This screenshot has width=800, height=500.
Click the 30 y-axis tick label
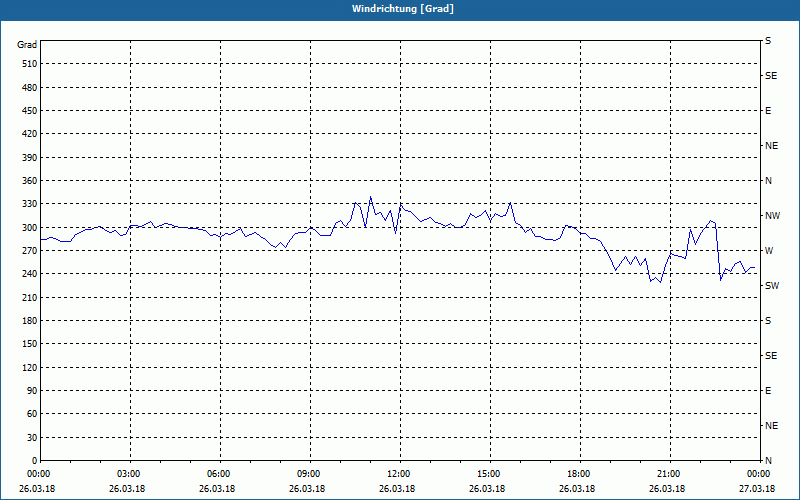[32, 438]
